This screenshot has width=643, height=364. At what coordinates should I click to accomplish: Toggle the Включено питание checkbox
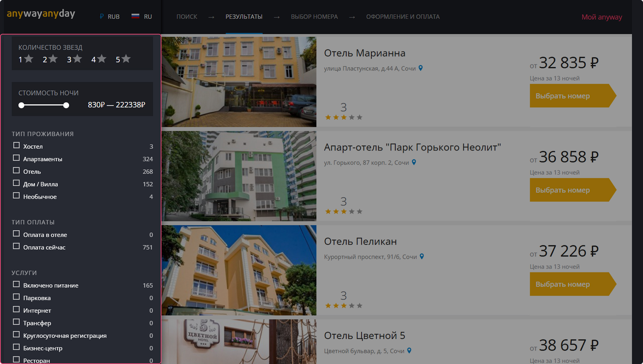click(16, 285)
